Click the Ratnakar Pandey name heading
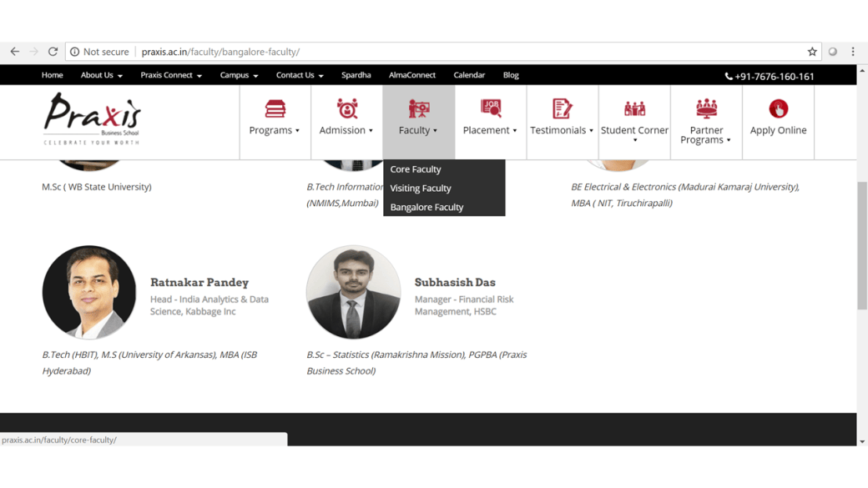This screenshot has width=868, height=488. 199,282
